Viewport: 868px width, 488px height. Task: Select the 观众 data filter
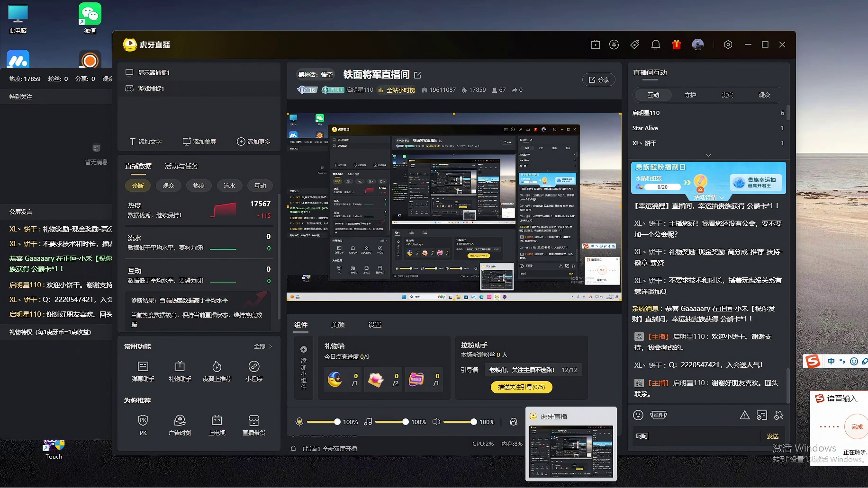click(169, 186)
